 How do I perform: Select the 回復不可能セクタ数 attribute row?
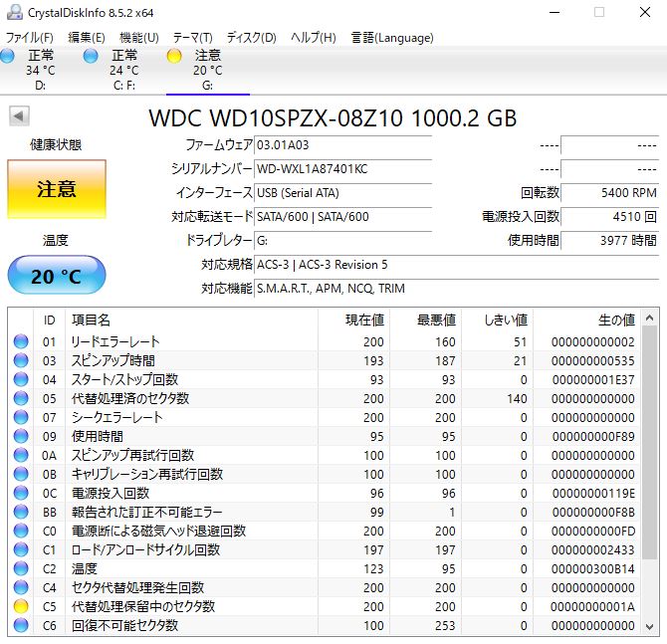pos(325,626)
